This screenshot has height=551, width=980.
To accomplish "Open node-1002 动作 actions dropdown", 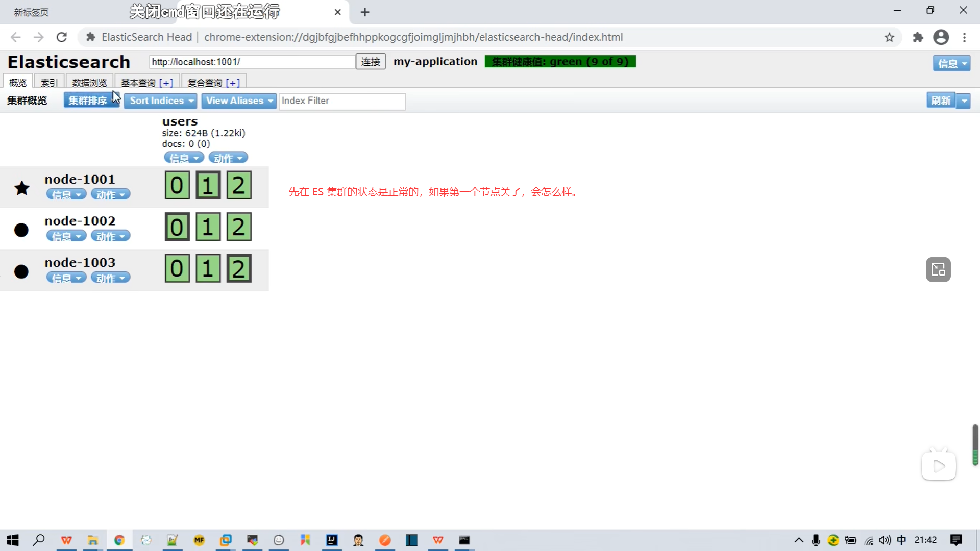I will (x=110, y=236).
